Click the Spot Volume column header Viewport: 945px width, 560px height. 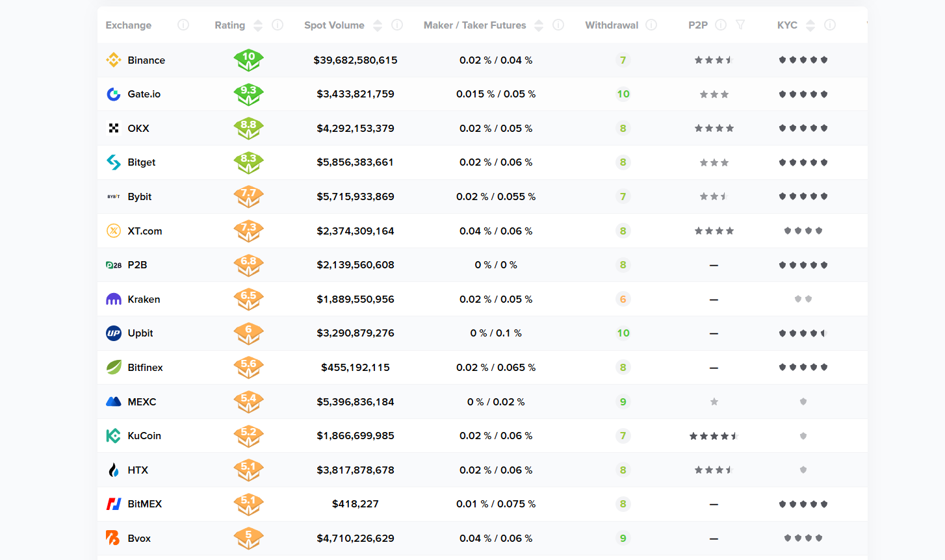click(x=334, y=25)
